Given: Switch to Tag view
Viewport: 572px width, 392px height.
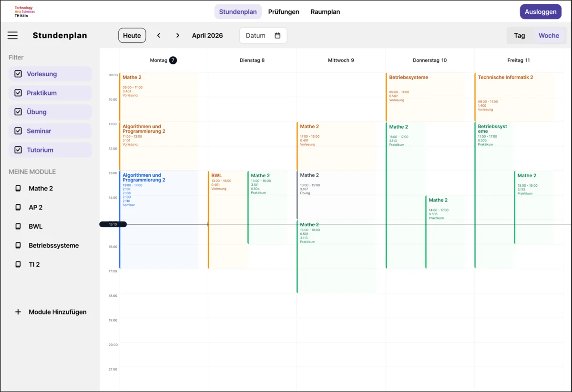Looking at the screenshot, I should point(520,36).
